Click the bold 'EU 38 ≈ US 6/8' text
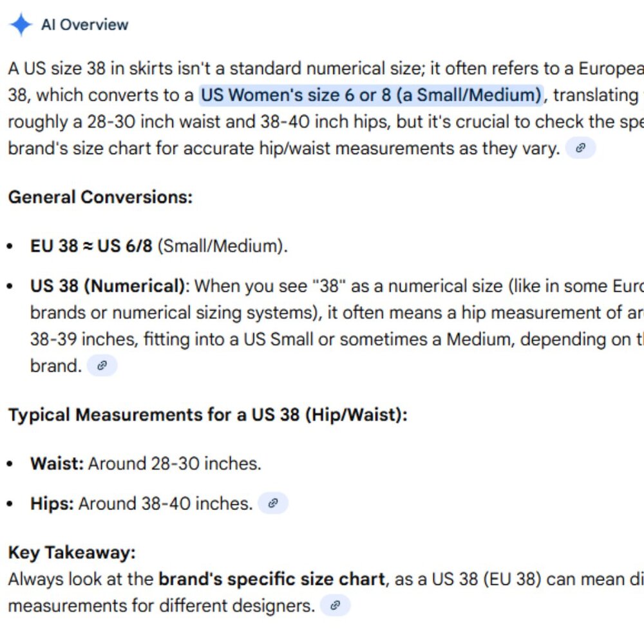Screen dimensions: 644x644 pos(91,246)
